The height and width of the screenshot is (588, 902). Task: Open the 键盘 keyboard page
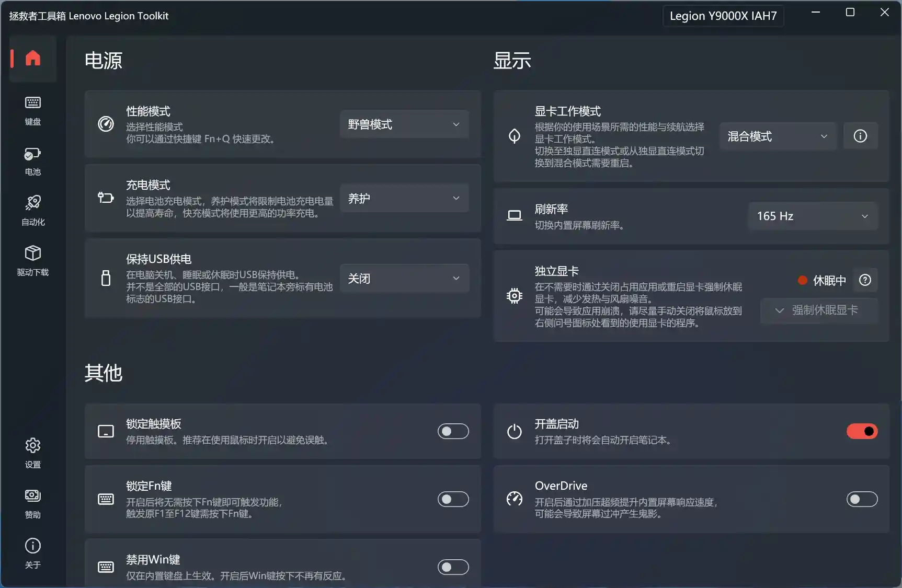coord(33,111)
